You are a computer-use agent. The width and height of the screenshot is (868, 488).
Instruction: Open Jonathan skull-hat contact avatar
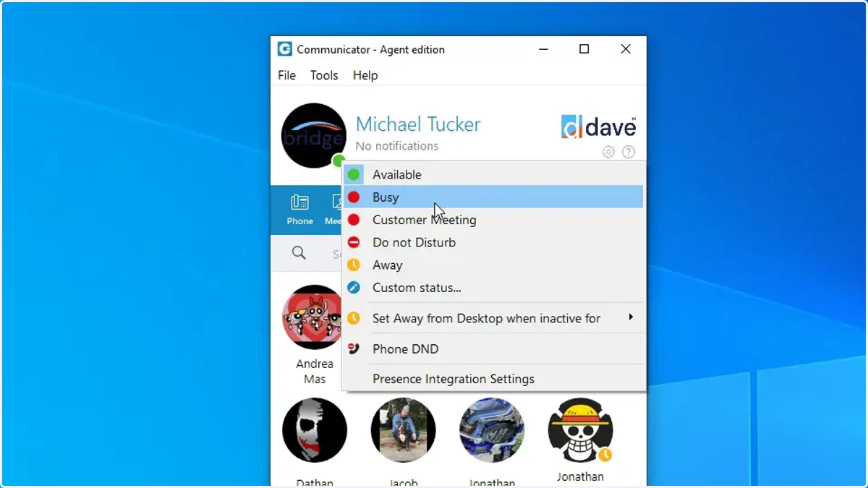580,430
